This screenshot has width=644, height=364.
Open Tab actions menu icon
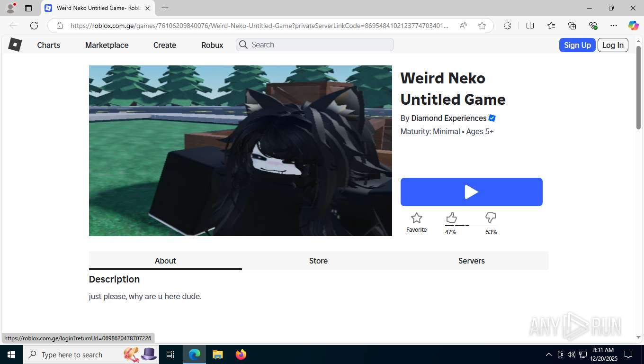point(28,8)
